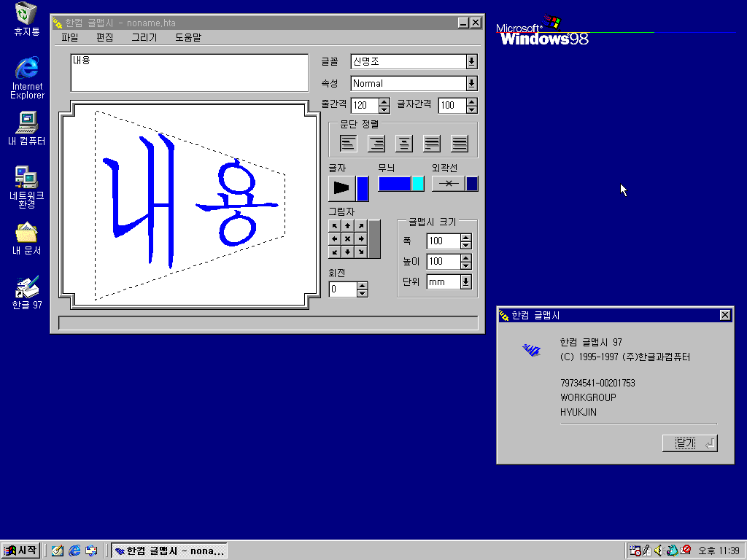Click the volume speaker tray icon
747x560 pixels.
point(659,551)
